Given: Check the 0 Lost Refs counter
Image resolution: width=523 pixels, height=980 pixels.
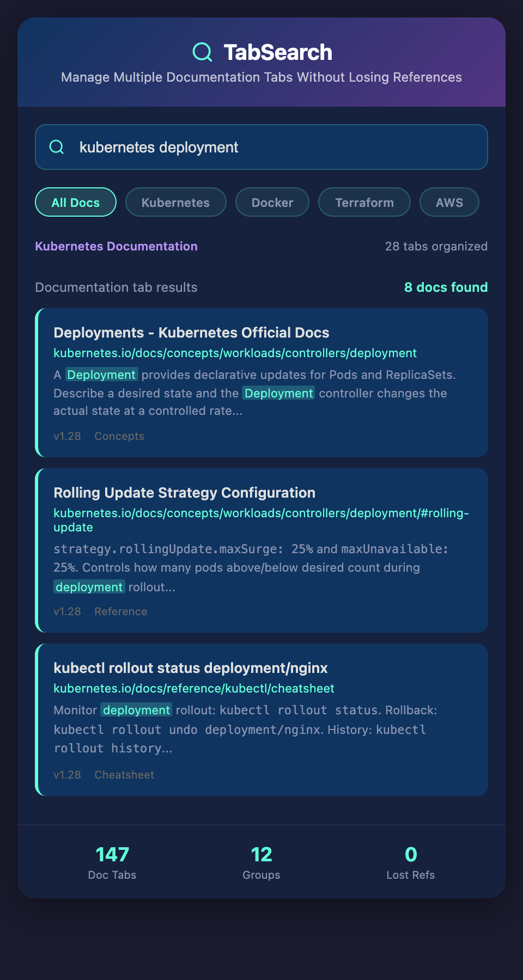Looking at the screenshot, I should tap(411, 862).
